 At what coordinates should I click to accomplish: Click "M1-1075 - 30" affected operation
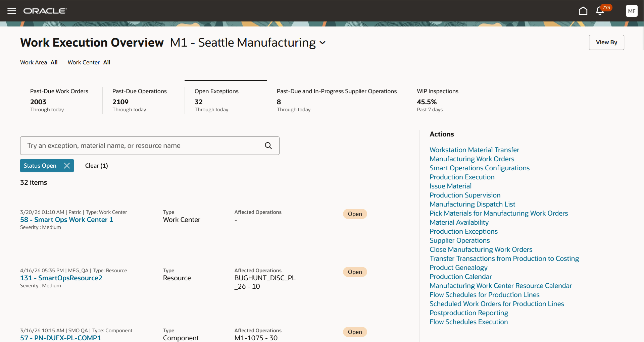coord(256,338)
